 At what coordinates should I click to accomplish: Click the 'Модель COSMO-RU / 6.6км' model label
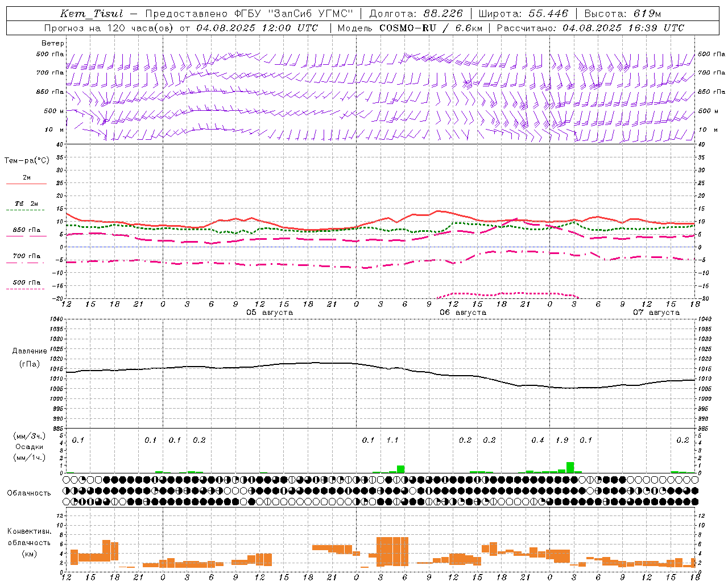[x=409, y=28]
